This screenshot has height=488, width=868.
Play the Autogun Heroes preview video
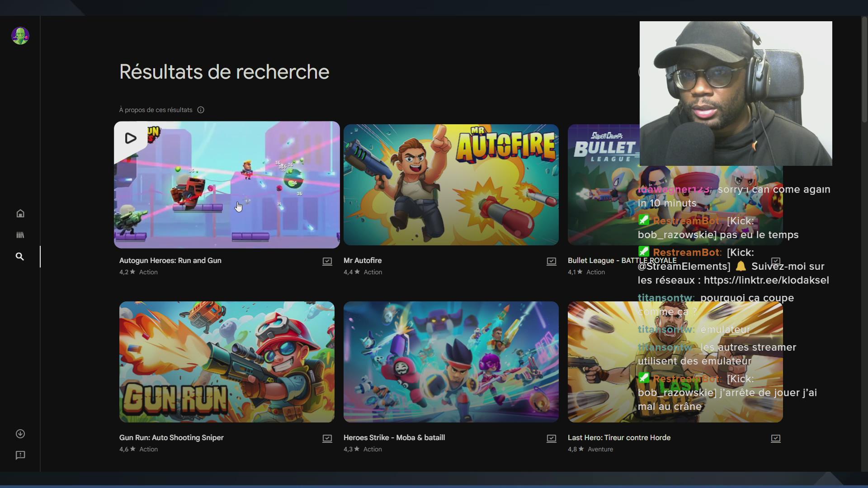131,138
